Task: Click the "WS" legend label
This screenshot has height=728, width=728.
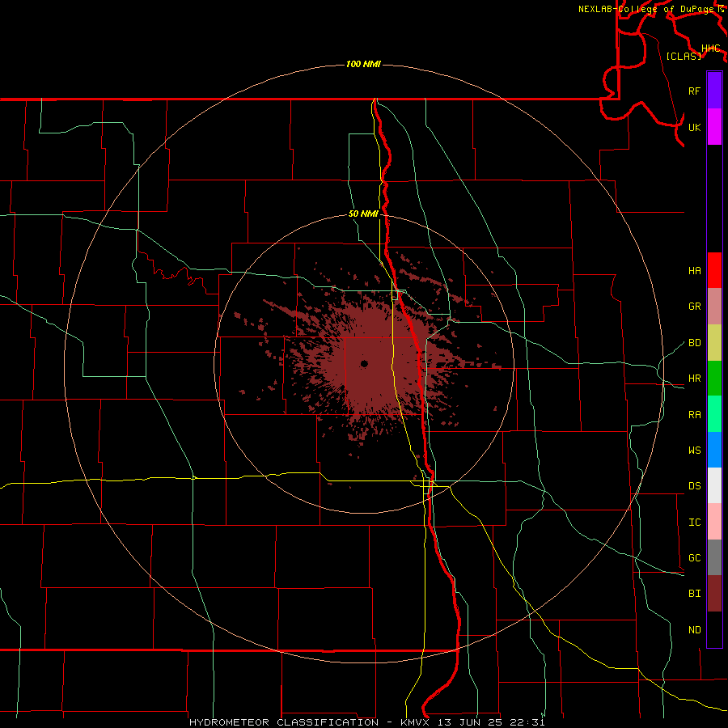Action: click(694, 450)
